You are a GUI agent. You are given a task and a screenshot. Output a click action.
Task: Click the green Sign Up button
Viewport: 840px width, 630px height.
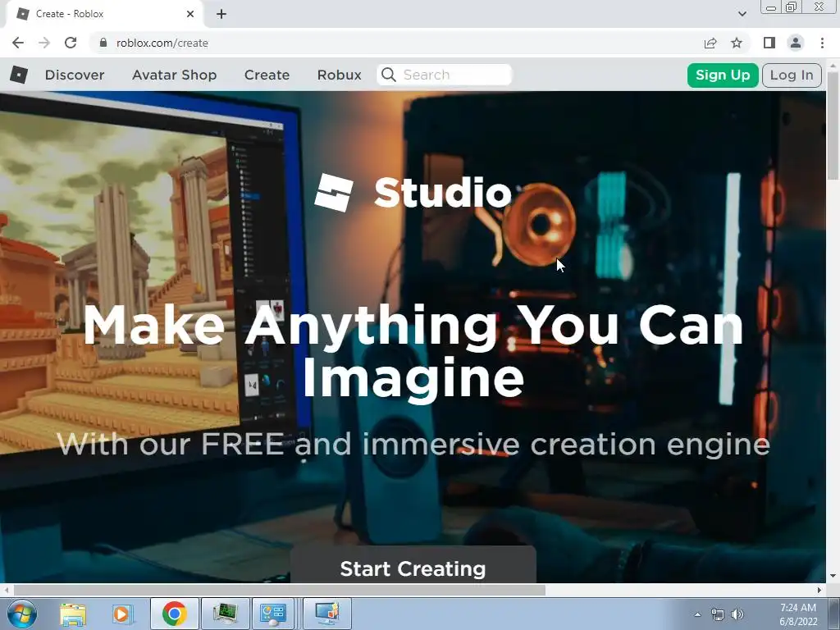(x=723, y=75)
